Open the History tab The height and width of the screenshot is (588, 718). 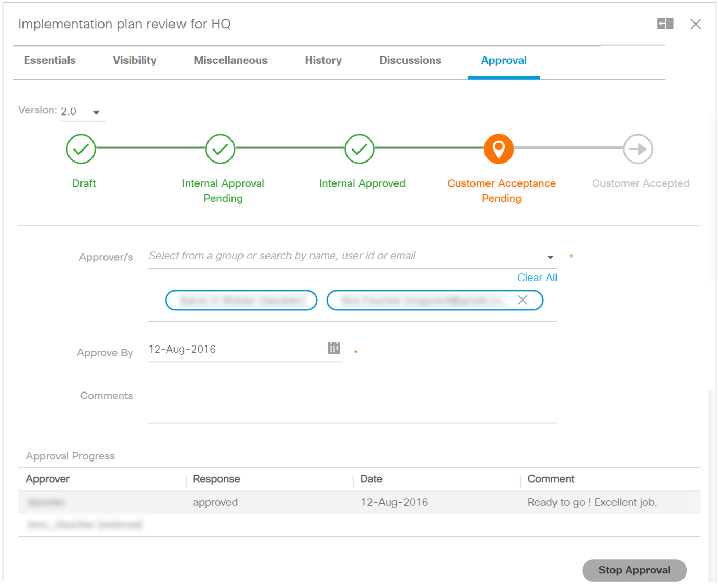[x=323, y=60]
